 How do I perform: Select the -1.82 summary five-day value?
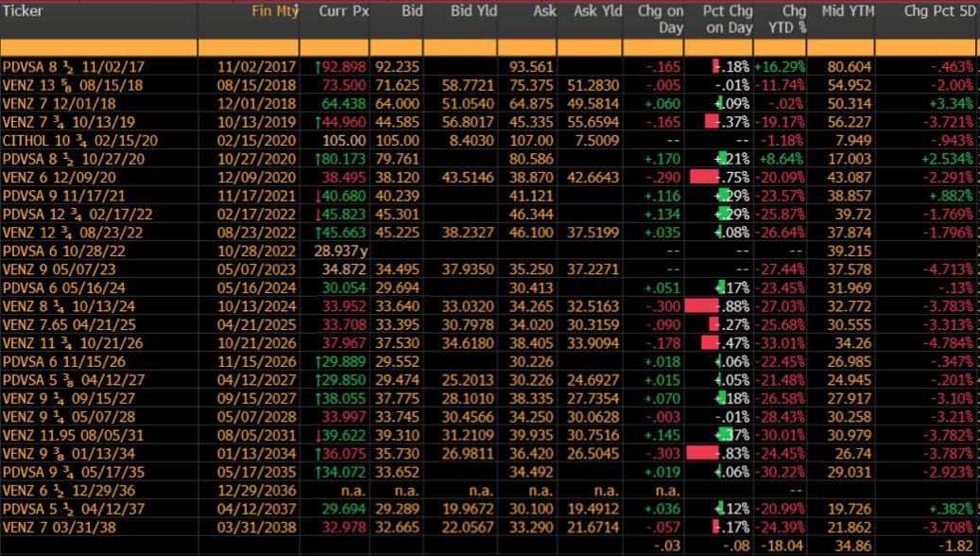(957, 546)
